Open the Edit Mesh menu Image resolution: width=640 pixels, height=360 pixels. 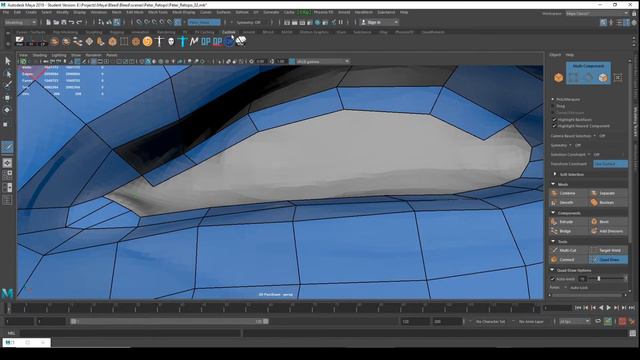pyautogui.click(x=135, y=12)
